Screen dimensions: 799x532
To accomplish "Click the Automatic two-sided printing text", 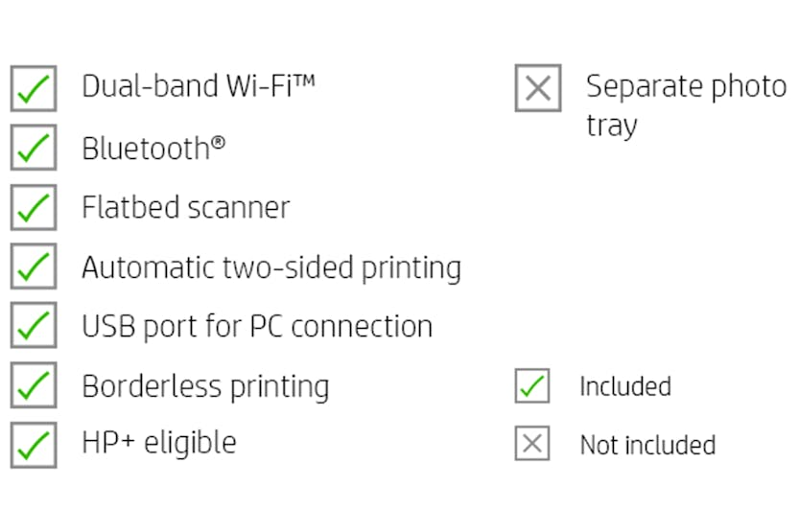I will tap(270, 267).
